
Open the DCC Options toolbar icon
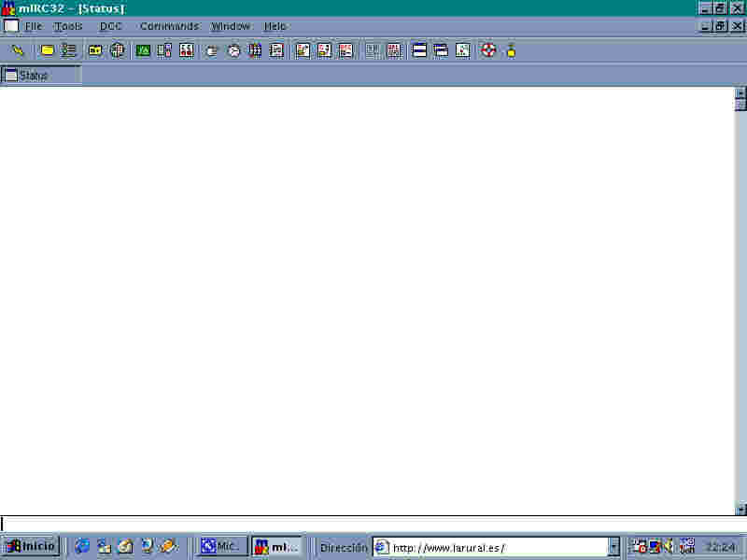(345, 50)
